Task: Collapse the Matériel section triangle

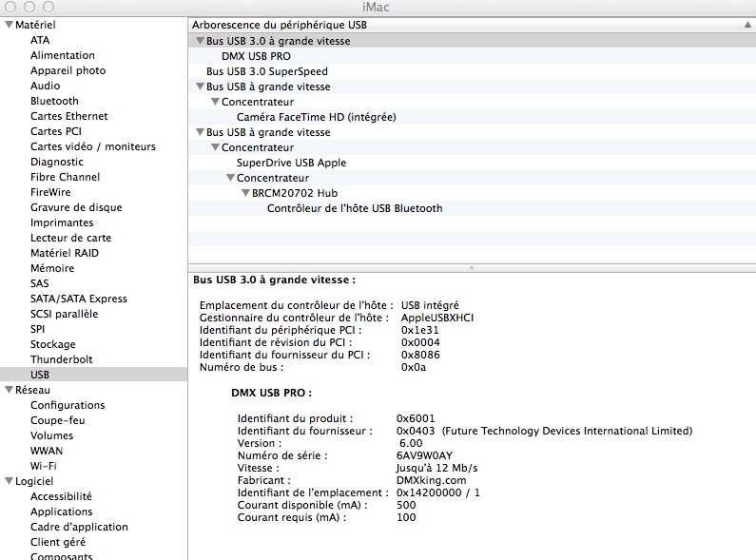Action: click(x=9, y=25)
